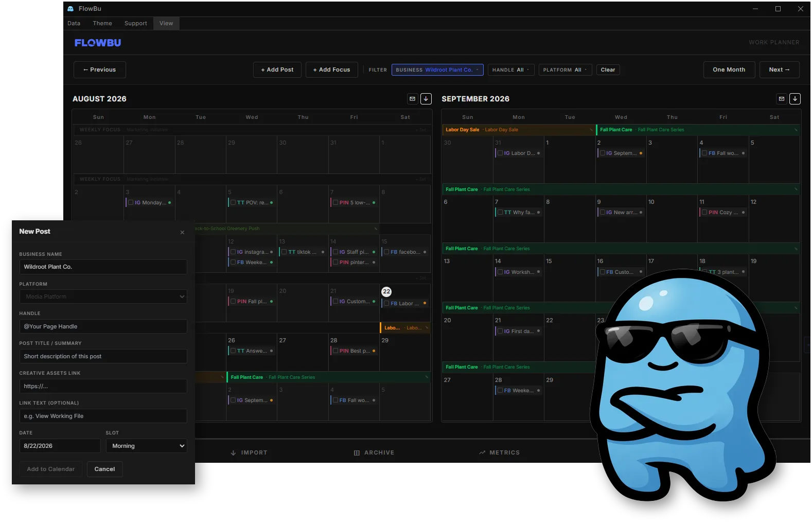This screenshot has height=523, width=812.
Task: Open the Platform All filter dropdown
Action: coord(565,70)
